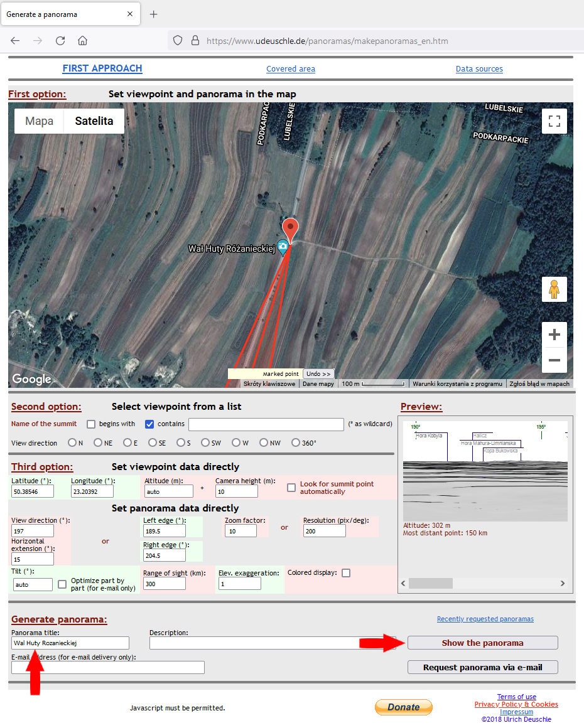Switch map to Mapa view
This screenshot has width=584, height=728.
tap(39, 121)
